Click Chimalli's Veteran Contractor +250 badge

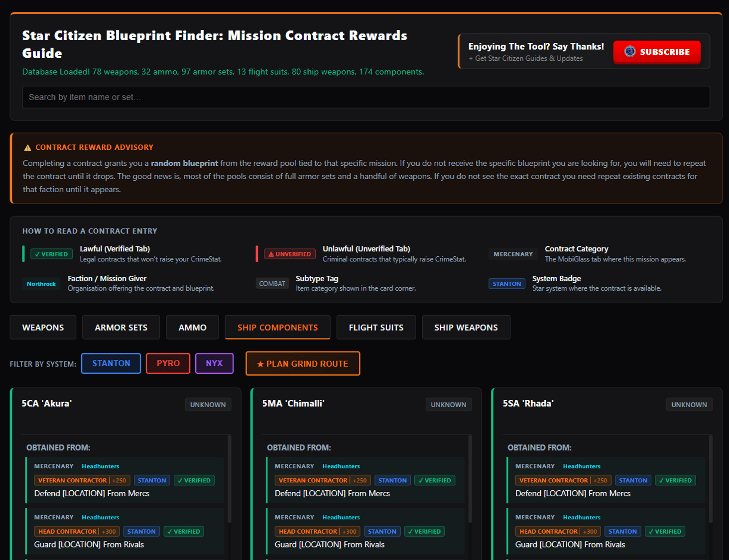click(x=323, y=480)
